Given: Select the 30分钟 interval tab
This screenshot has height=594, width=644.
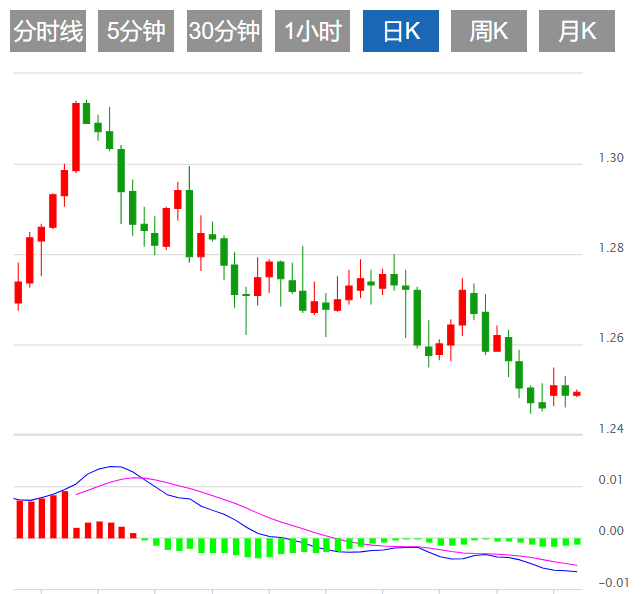Looking at the screenshot, I should (224, 31).
